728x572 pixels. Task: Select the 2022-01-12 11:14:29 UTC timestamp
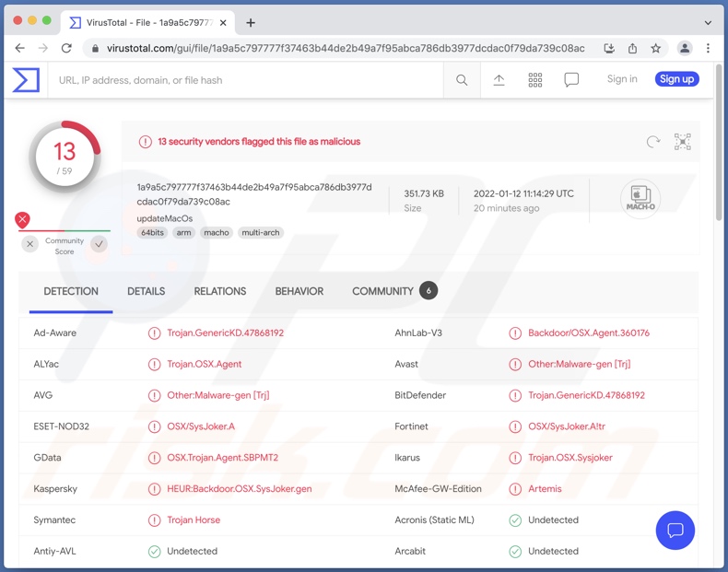click(x=523, y=193)
